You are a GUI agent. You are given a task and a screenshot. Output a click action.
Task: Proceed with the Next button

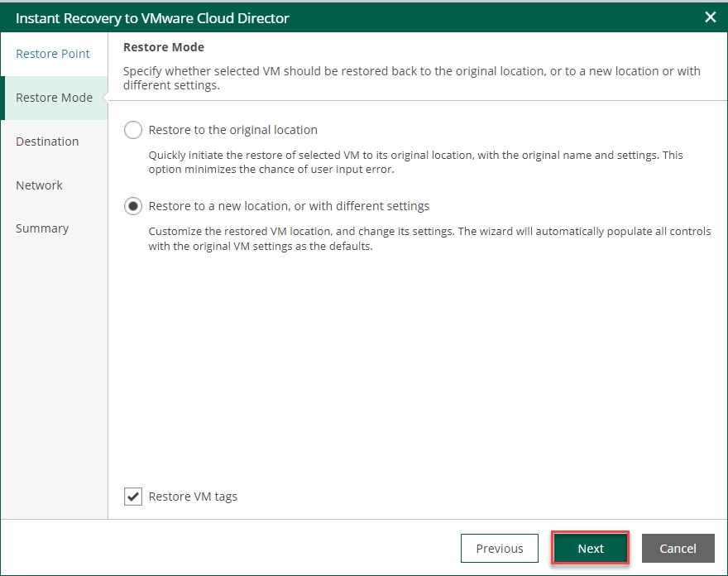[x=591, y=548]
